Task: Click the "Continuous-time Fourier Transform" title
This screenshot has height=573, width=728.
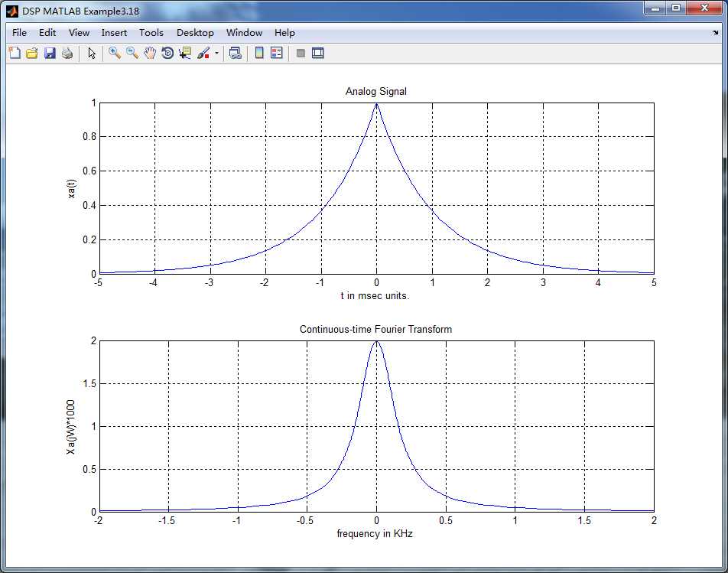Action: click(x=375, y=329)
